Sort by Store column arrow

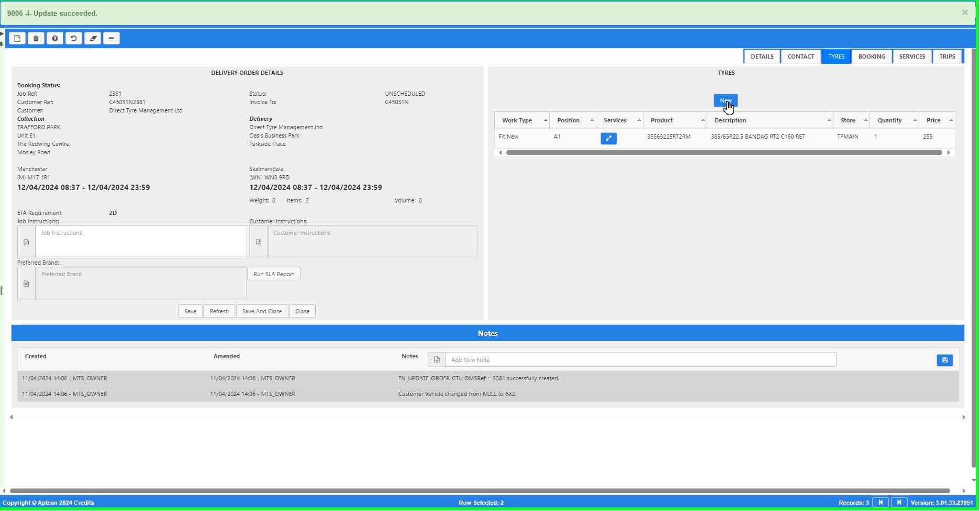tap(866, 120)
